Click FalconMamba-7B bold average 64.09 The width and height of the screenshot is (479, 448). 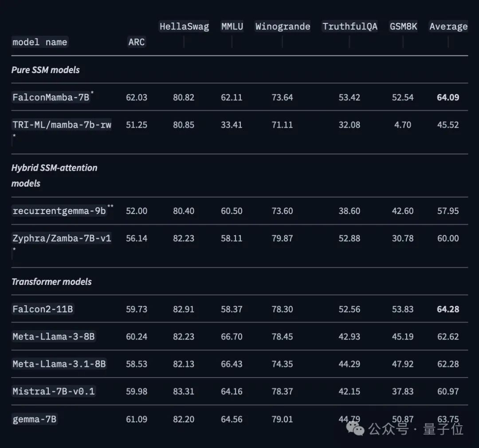click(x=448, y=97)
